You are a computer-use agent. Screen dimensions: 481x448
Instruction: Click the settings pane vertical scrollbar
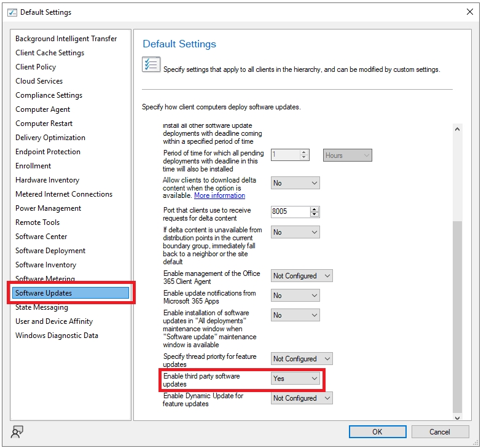pyautogui.click(x=457, y=307)
